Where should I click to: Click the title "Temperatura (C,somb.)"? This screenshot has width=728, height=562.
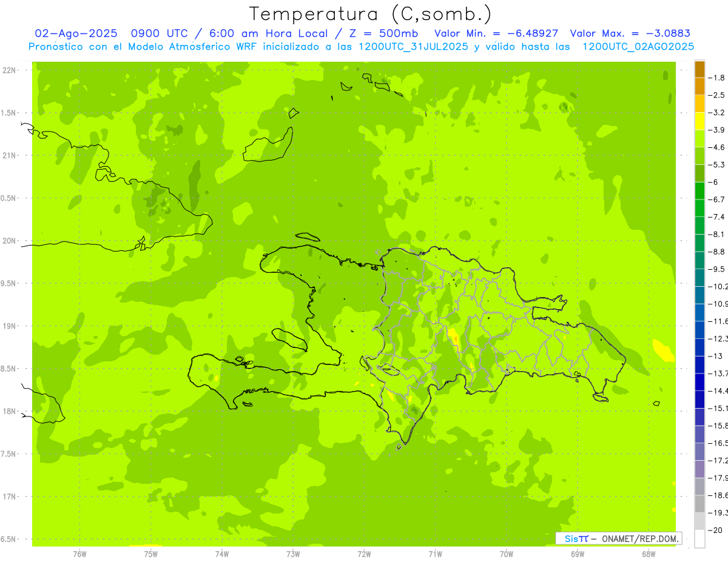370,14
